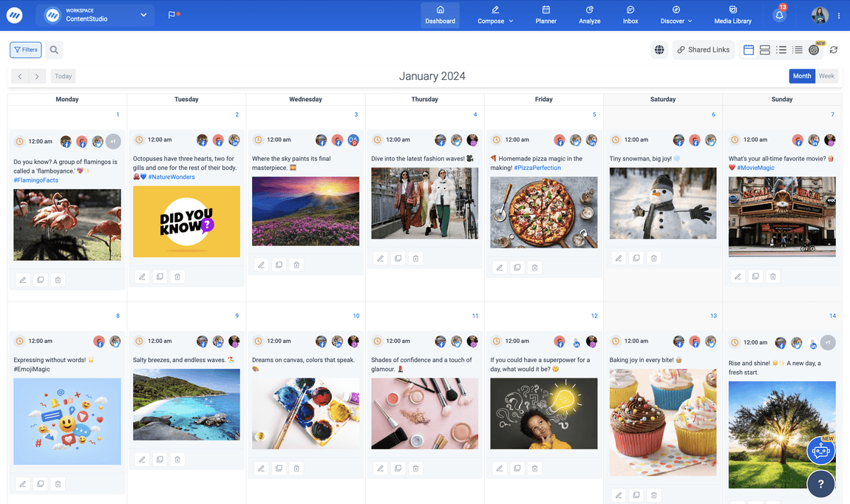Open the notifications bell showing 13 alerts

click(779, 15)
